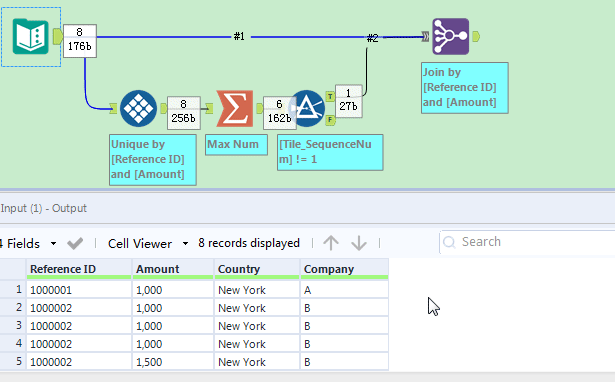Click the Summarize tool output anchor
This screenshot has height=382, width=615.
point(260,108)
